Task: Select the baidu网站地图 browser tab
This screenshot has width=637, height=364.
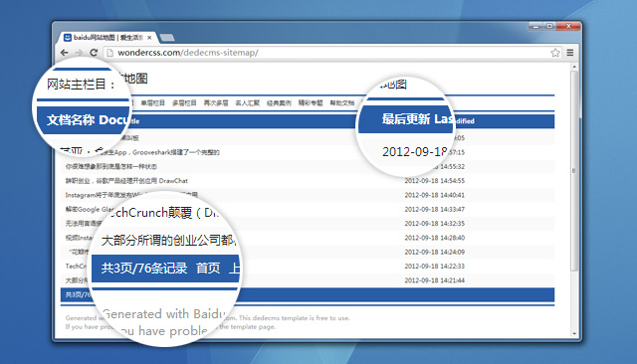Action: click(x=108, y=38)
